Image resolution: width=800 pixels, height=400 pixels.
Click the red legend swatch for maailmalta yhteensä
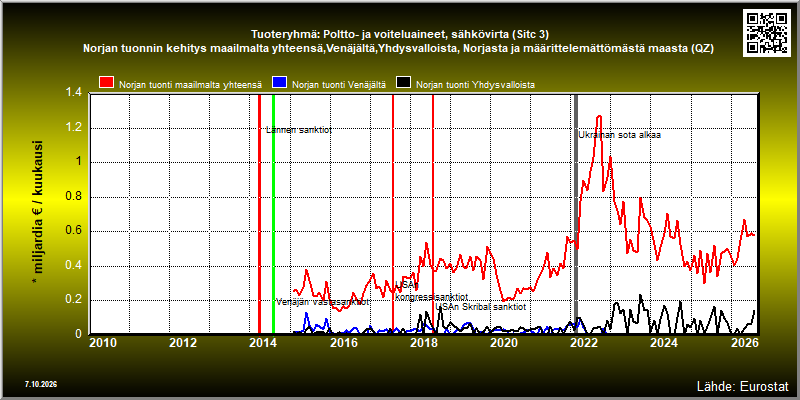107,83
